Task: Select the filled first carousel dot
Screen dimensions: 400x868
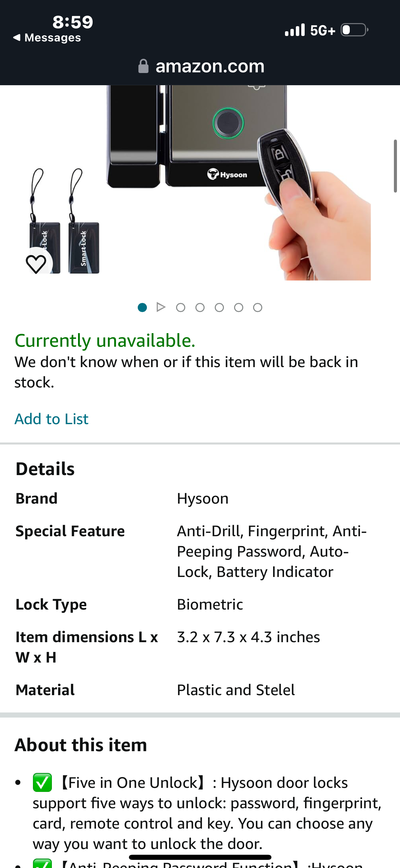Action: click(x=142, y=307)
